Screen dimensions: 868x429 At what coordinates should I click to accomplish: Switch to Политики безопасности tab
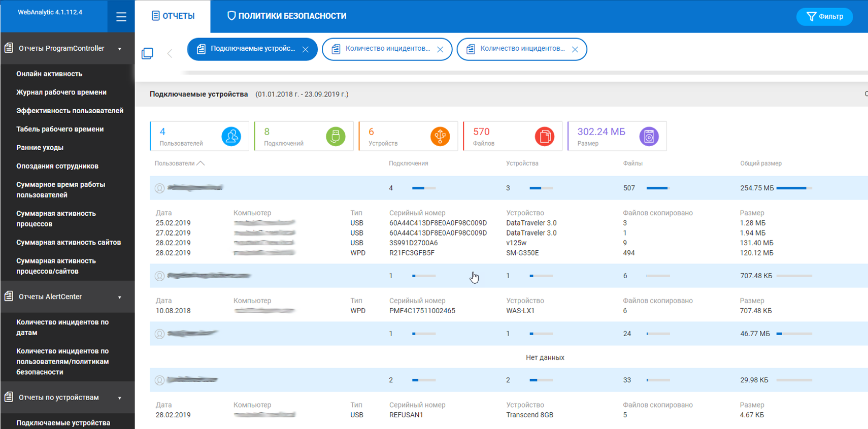(x=287, y=16)
